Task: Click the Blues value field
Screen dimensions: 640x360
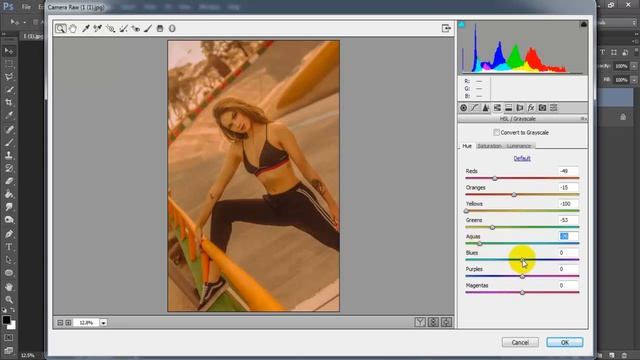Action: (568, 253)
